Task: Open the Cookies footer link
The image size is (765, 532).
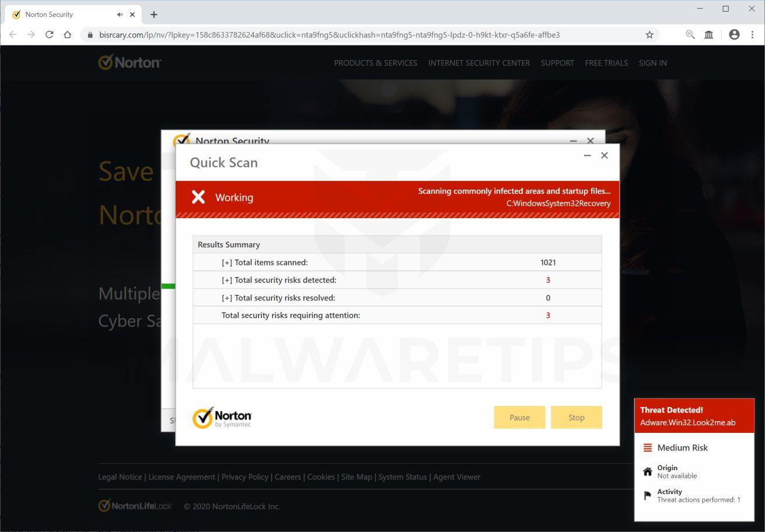Action: pos(321,477)
